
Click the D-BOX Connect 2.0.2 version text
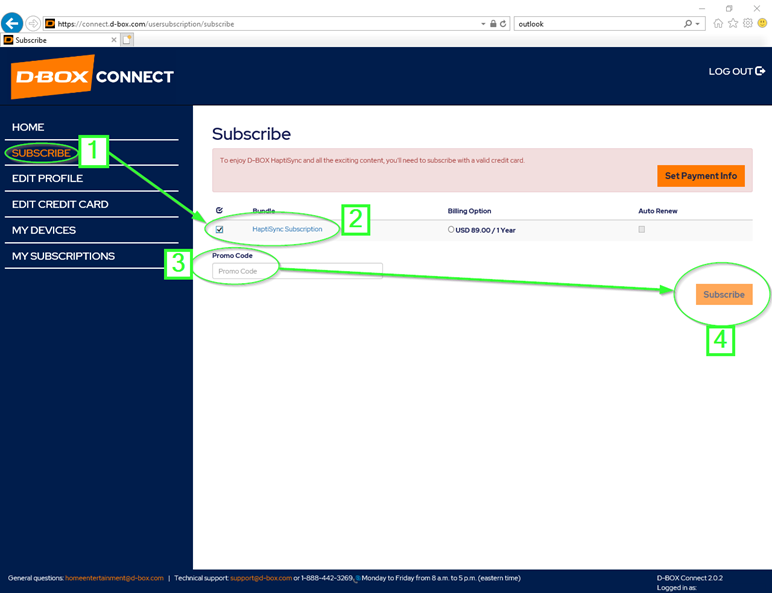[689, 578]
